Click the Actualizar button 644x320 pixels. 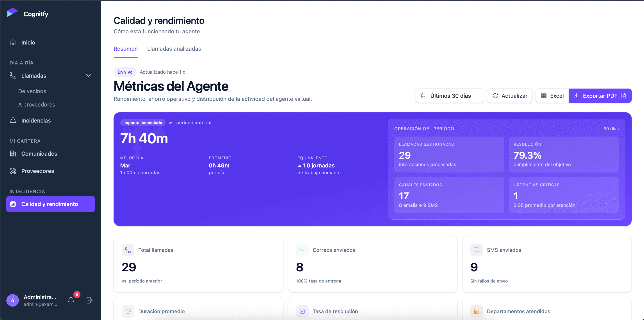(509, 96)
